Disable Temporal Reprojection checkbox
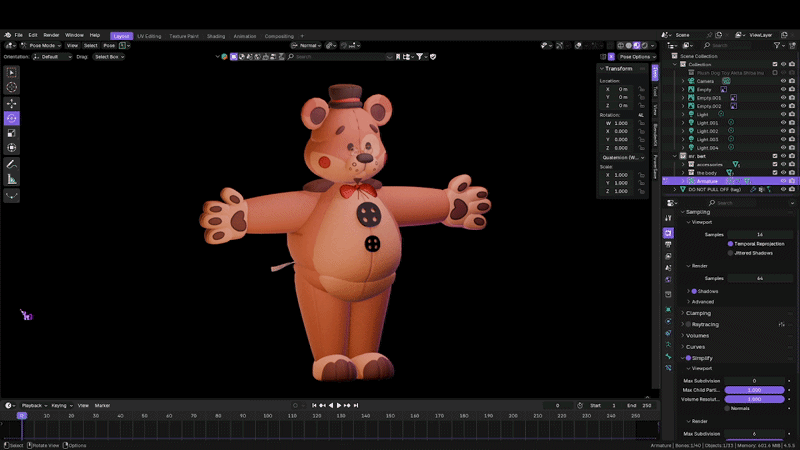Viewport: 800px width, 450px height. pos(731,243)
